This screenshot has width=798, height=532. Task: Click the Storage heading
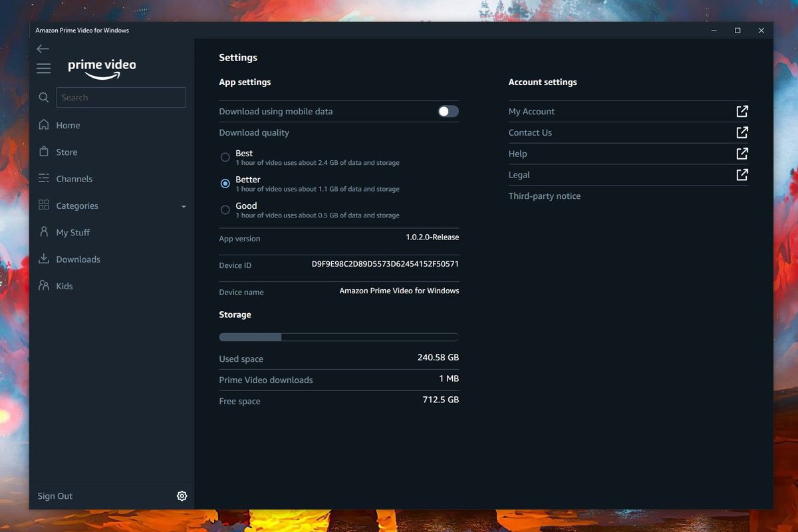click(235, 315)
